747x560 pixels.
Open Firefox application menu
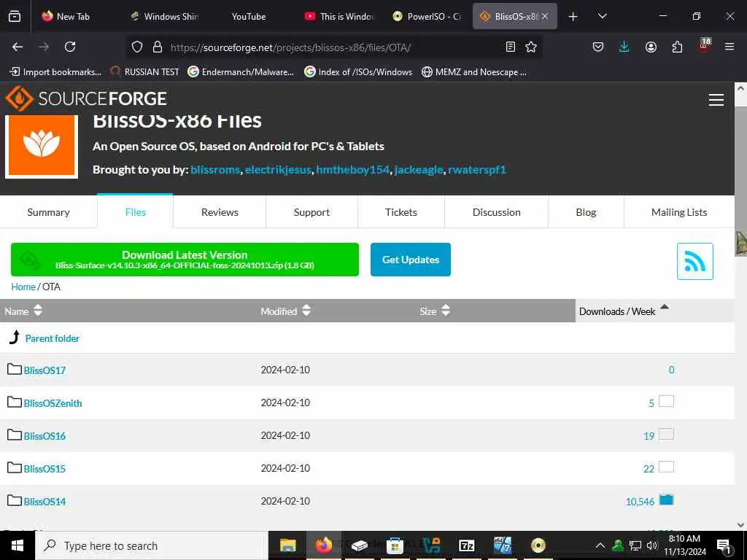[x=729, y=47]
